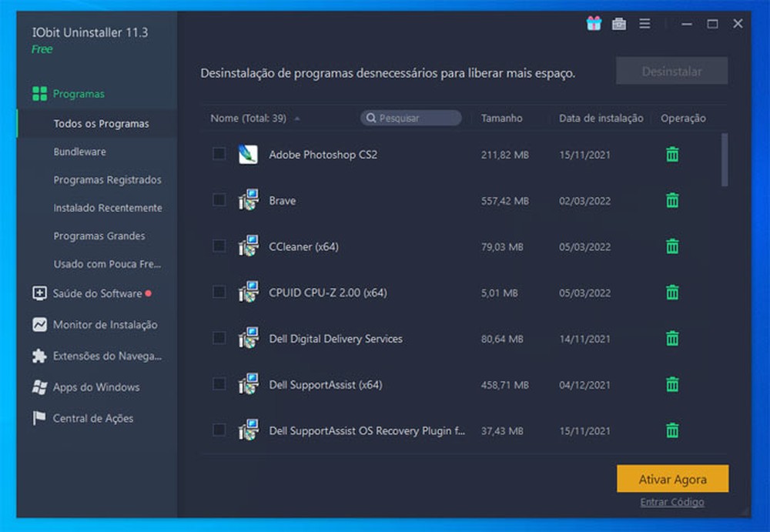Click the Entrar Código link
770x532 pixels.
[671, 502]
